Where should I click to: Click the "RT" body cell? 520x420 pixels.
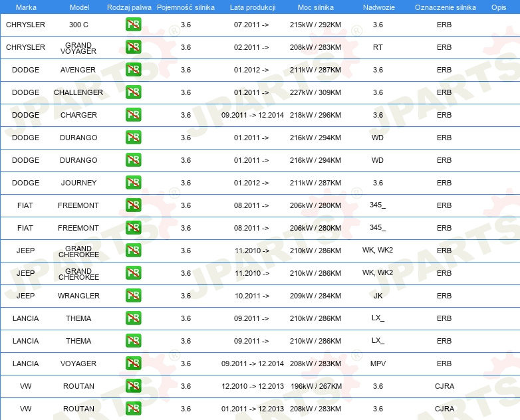pyautogui.click(x=378, y=47)
